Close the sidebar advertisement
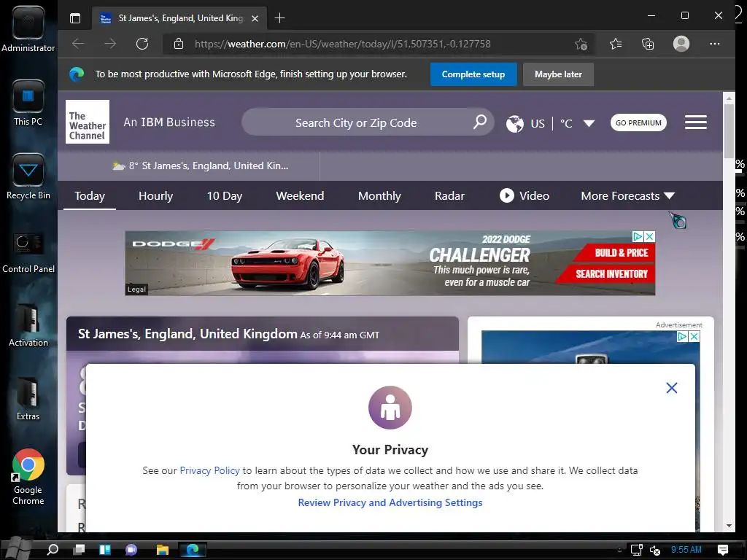This screenshot has width=747, height=560. [694, 337]
